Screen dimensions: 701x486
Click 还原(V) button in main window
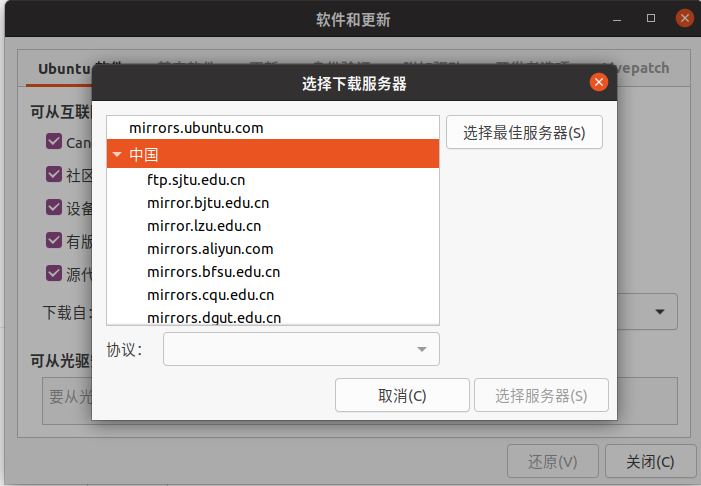553,461
